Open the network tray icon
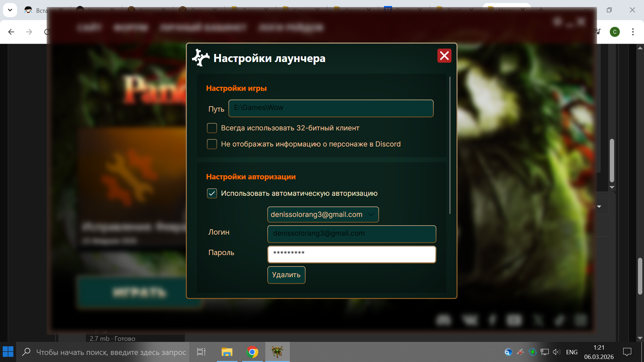 tap(545, 352)
